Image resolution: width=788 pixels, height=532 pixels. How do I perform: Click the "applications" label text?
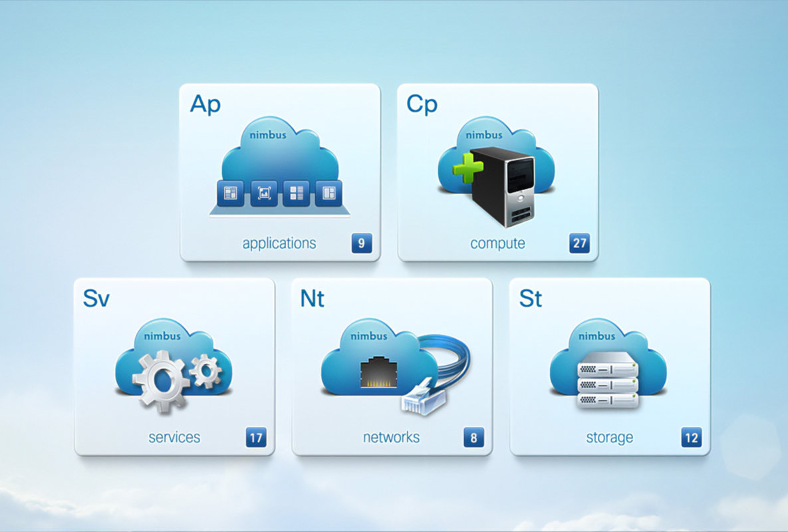point(279,243)
